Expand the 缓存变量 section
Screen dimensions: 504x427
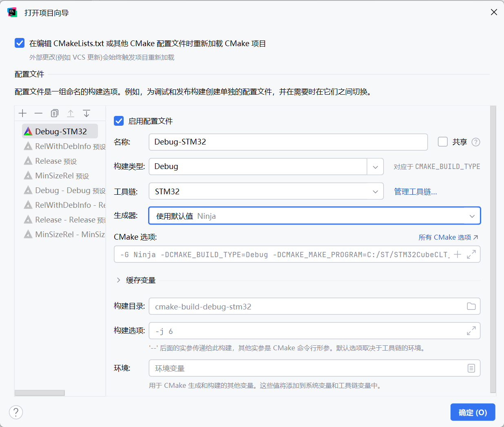click(x=118, y=280)
